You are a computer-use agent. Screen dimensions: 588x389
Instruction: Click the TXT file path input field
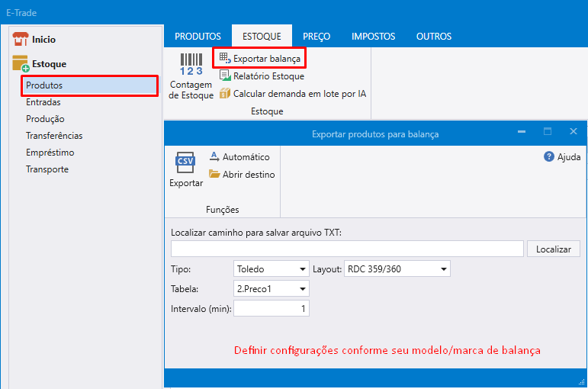pyautogui.click(x=347, y=249)
